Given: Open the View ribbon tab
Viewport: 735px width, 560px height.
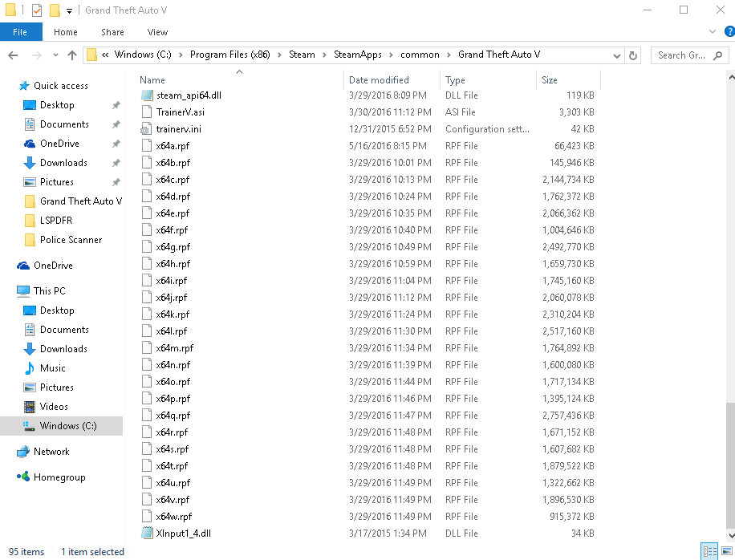Looking at the screenshot, I should [x=157, y=32].
